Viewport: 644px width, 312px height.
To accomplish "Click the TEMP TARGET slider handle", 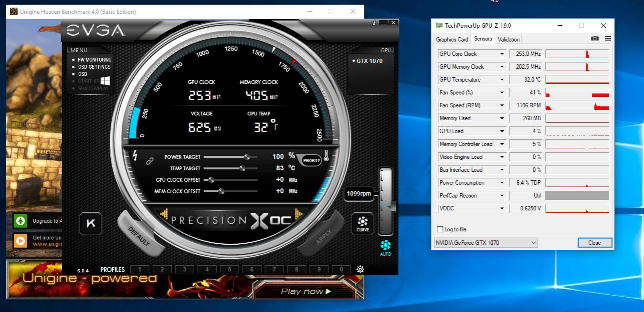I will (x=242, y=168).
